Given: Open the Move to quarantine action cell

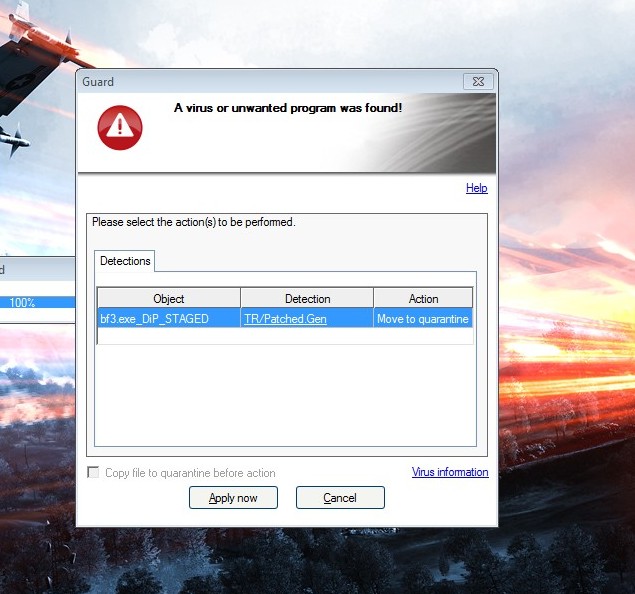Looking at the screenshot, I should [422, 319].
